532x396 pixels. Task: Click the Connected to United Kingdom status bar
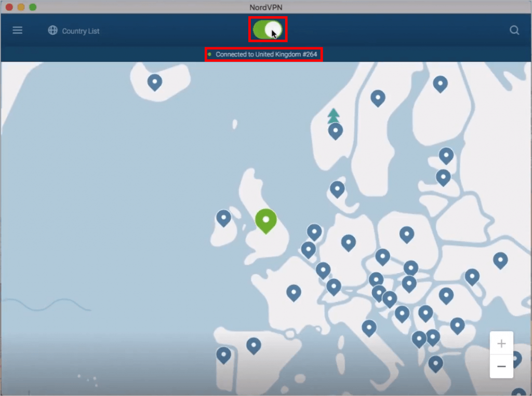(263, 54)
